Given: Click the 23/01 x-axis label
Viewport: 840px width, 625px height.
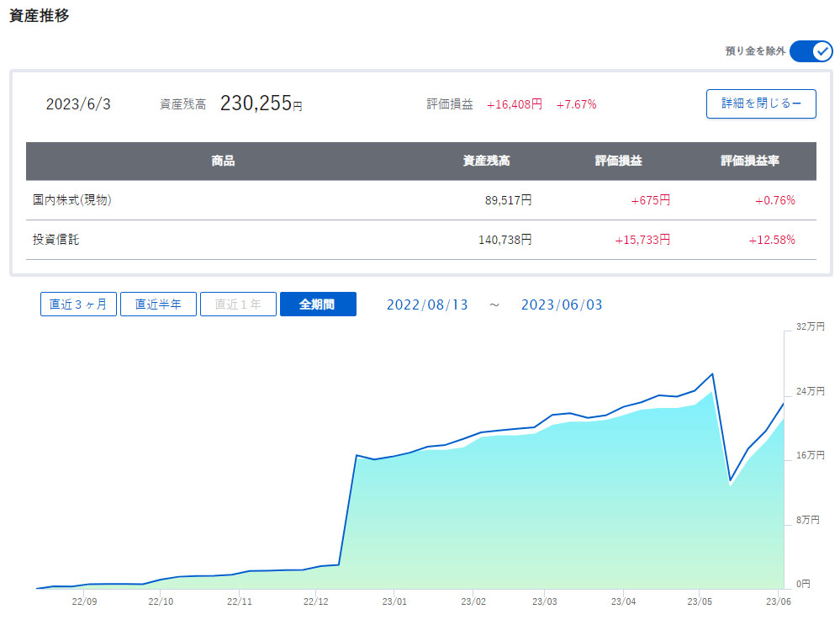Looking at the screenshot, I should click(x=394, y=602).
